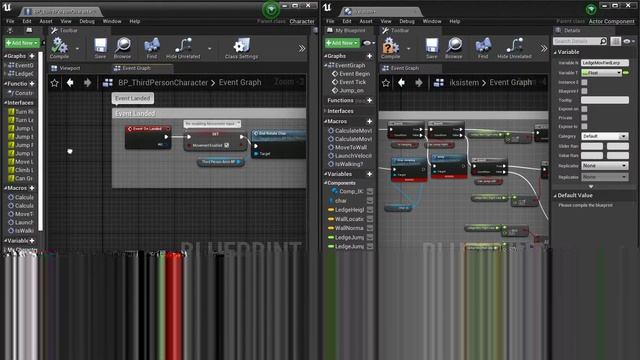
Task: Toggle Instance Editable checkbox
Action: click(584, 82)
